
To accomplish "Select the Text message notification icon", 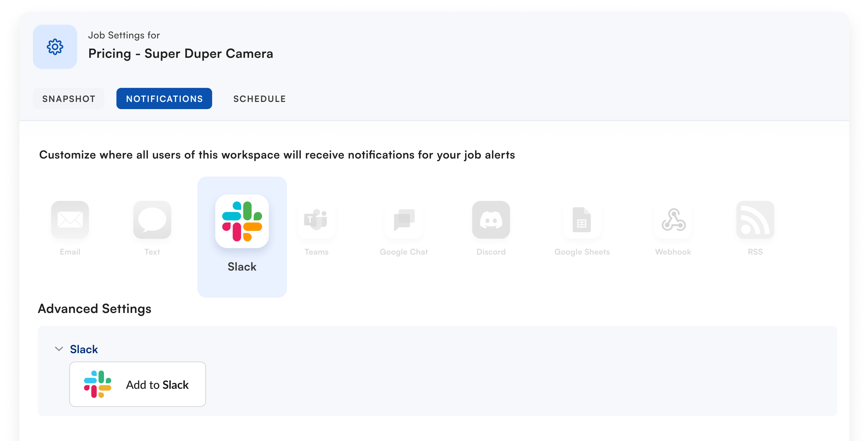I will coord(152,220).
